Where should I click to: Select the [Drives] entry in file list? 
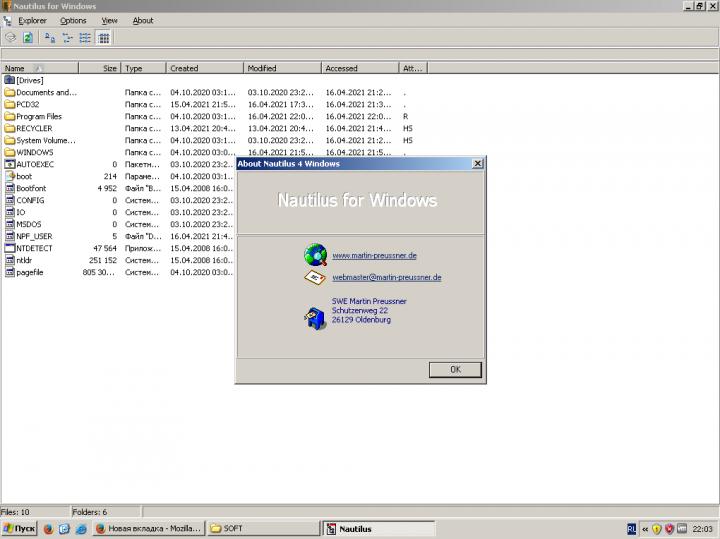pos(29,80)
